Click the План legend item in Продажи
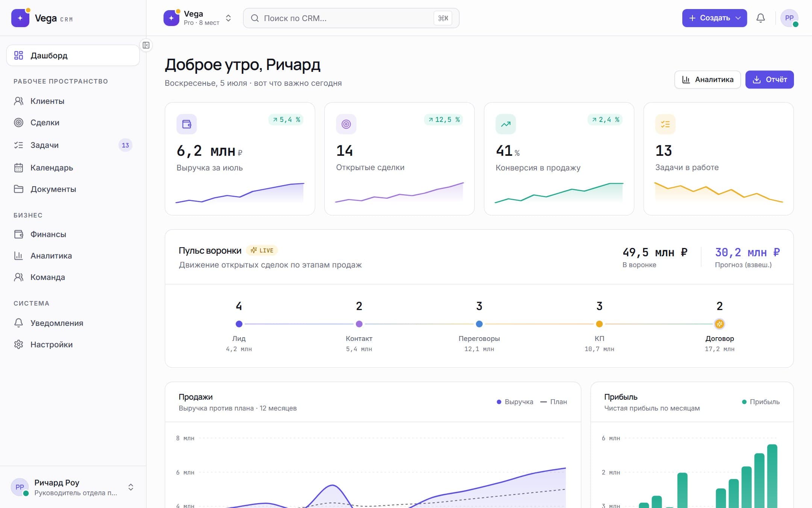This screenshot has height=508, width=812. coord(553,402)
